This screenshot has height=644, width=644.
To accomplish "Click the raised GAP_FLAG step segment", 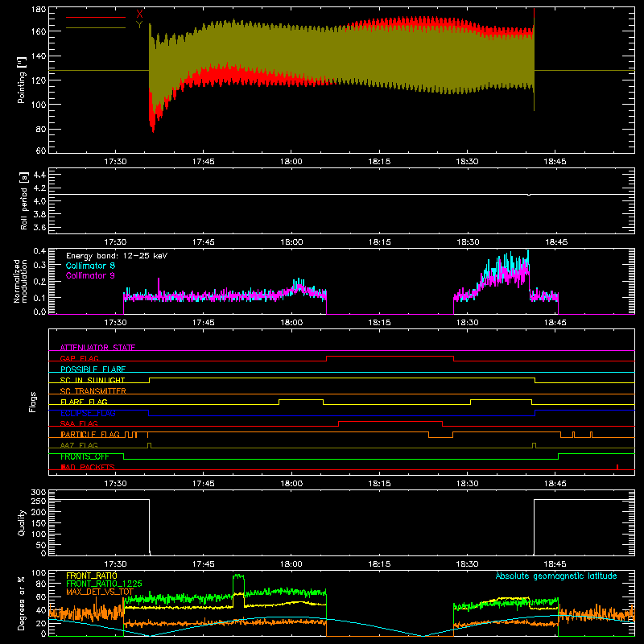I will point(390,357).
